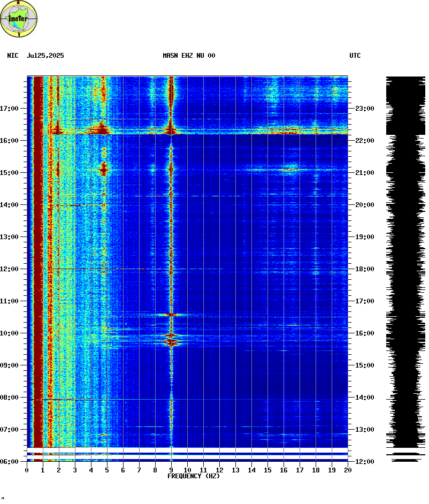Image resolution: width=429 pixels, height=504 pixels.
Task: Click the station title 'MASN EHZ NU 00'
Action: pyautogui.click(x=189, y=56)
